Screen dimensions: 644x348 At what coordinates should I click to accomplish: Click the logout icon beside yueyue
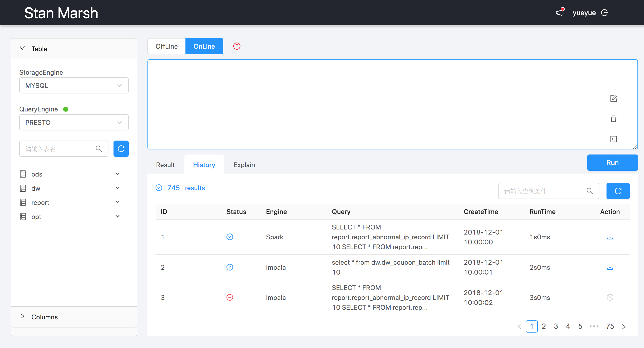point(604,13)
